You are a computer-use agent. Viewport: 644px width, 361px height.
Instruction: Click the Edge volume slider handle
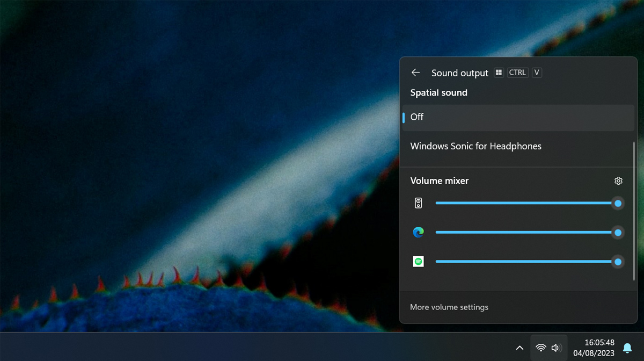tap(618, 233)
